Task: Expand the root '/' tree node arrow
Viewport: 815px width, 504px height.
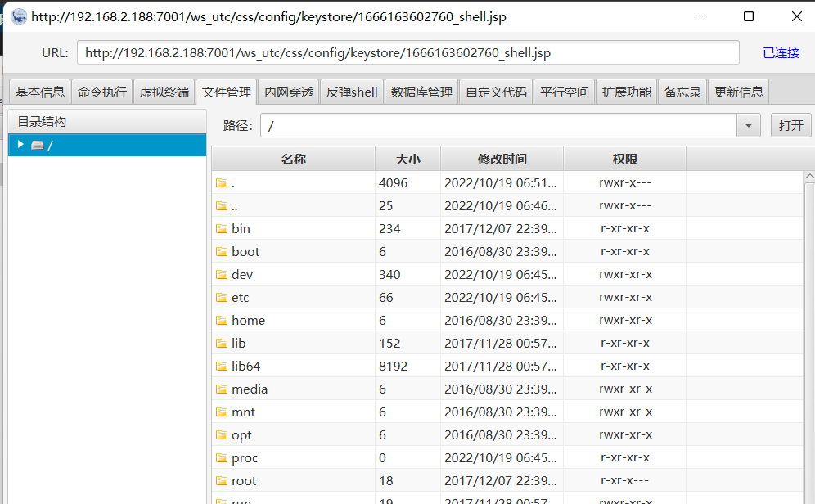Action: tap(20, 145)
